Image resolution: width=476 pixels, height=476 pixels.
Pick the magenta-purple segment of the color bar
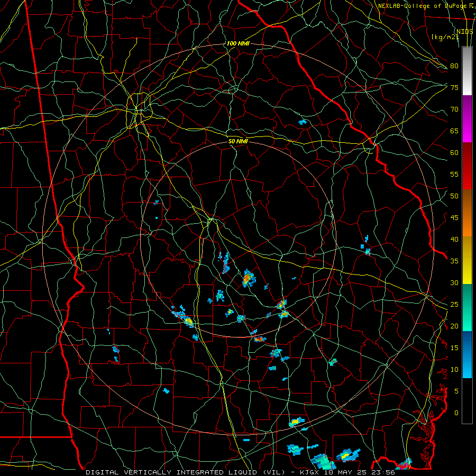467,118
